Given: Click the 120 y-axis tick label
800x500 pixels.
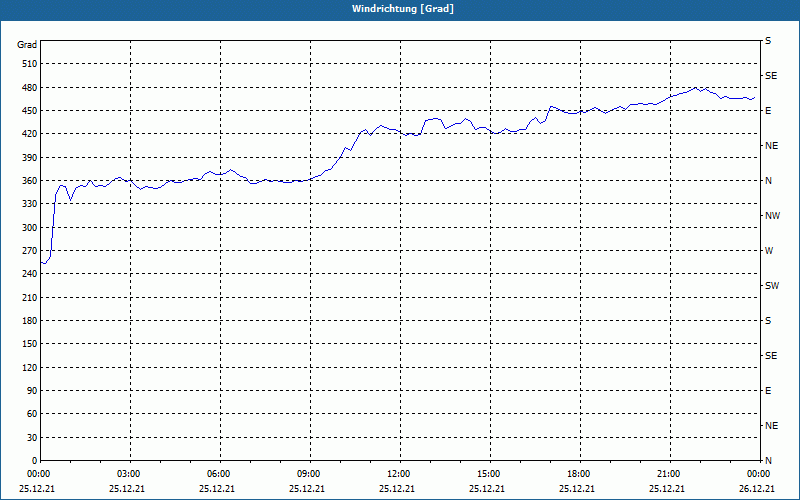Looking at the screenshot, I should (x=31, y=367).
